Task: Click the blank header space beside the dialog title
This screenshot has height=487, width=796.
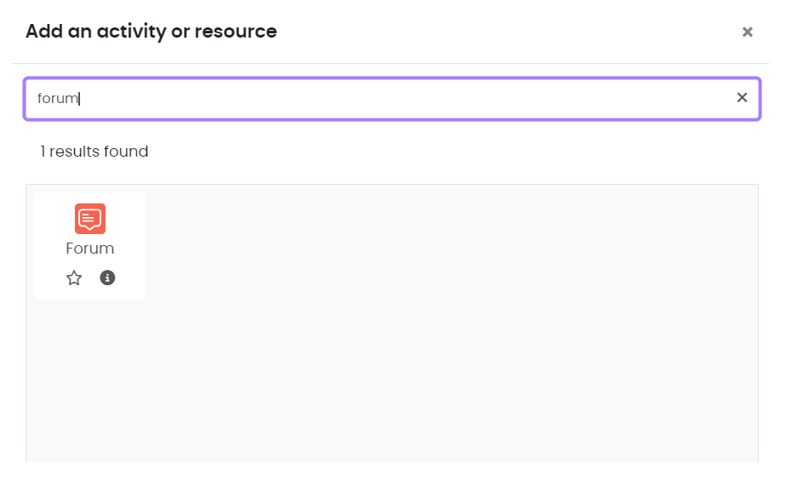Action: 500,32
